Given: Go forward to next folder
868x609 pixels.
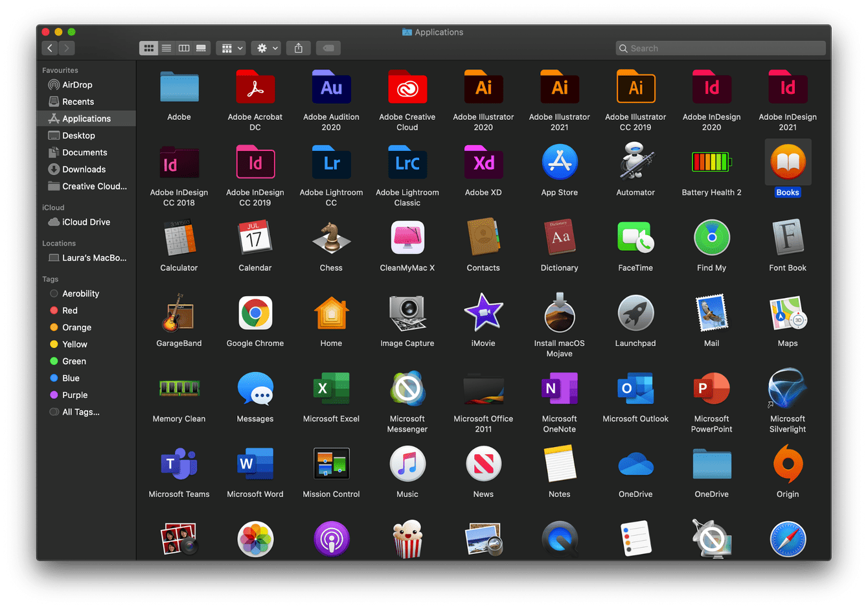Looking at the screenshot, I should [x=67, y=48].
